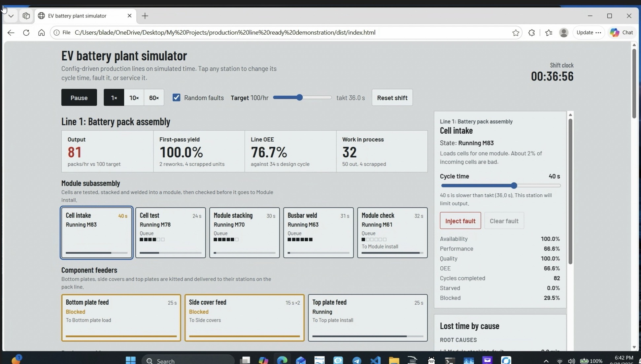641x364 pixels.
Task: Click the Windows Start button
Action: (131, 360)
